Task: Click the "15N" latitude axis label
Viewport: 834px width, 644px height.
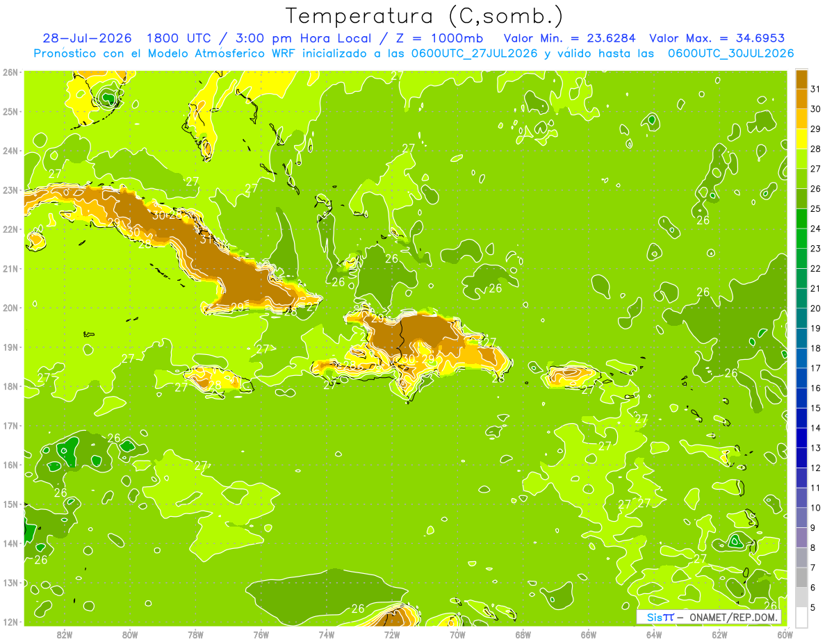Action: [10, 504]
